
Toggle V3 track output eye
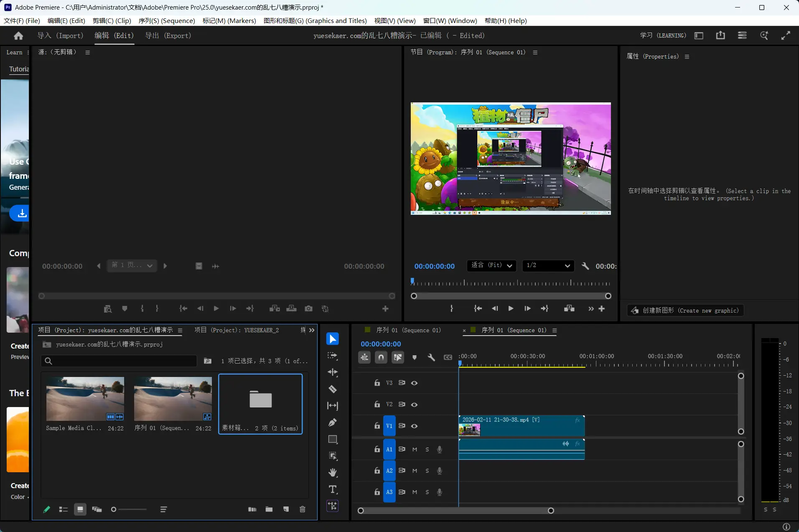414,383
